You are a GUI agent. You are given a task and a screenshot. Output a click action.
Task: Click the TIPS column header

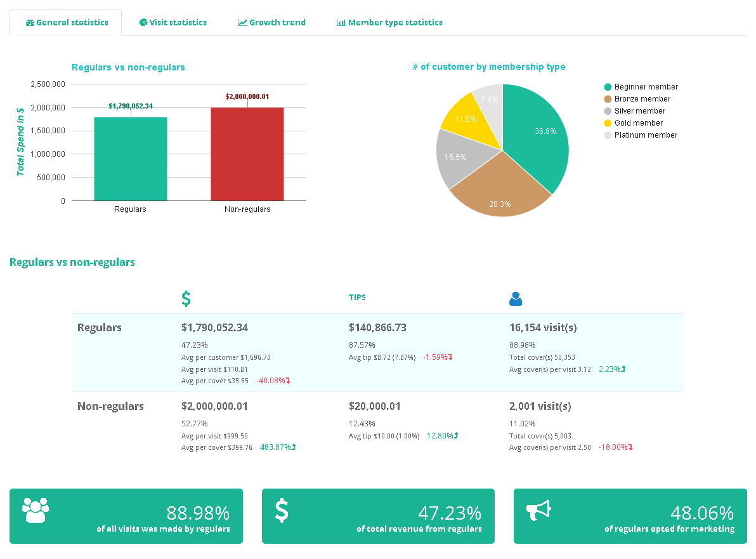click(357, 297)
